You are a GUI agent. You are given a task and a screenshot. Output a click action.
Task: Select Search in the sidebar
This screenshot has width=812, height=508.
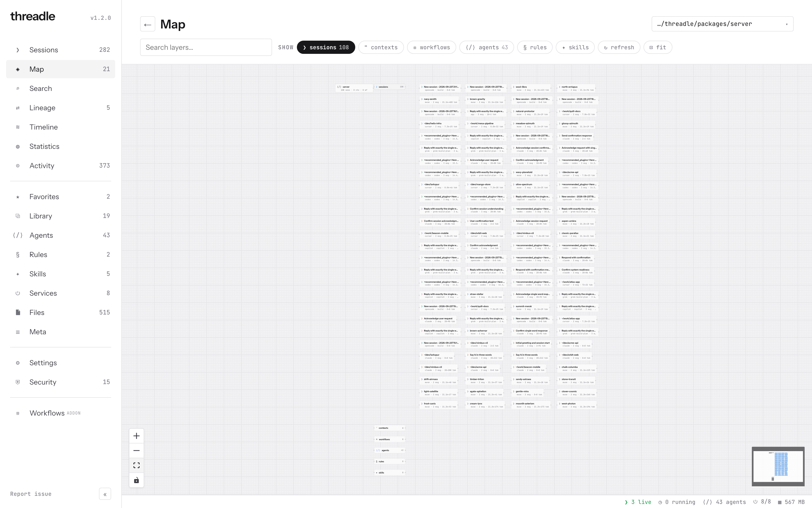click(x=60, y=88)
